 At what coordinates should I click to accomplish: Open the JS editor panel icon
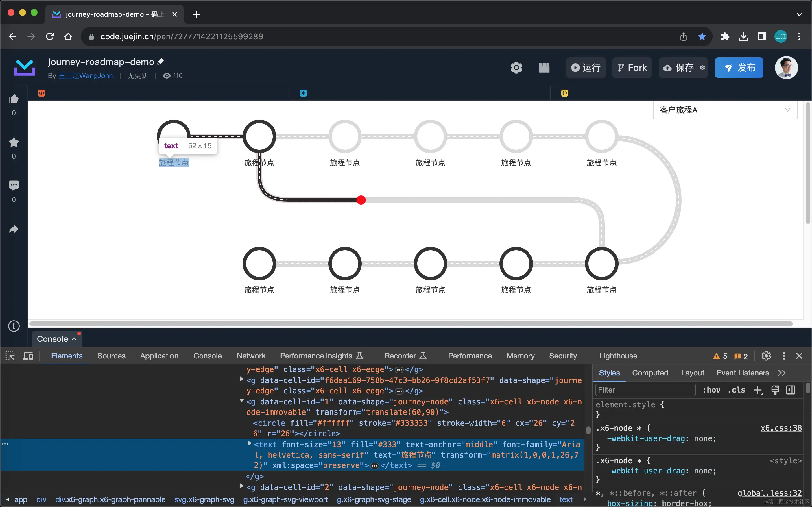click(x=565, y=93)
